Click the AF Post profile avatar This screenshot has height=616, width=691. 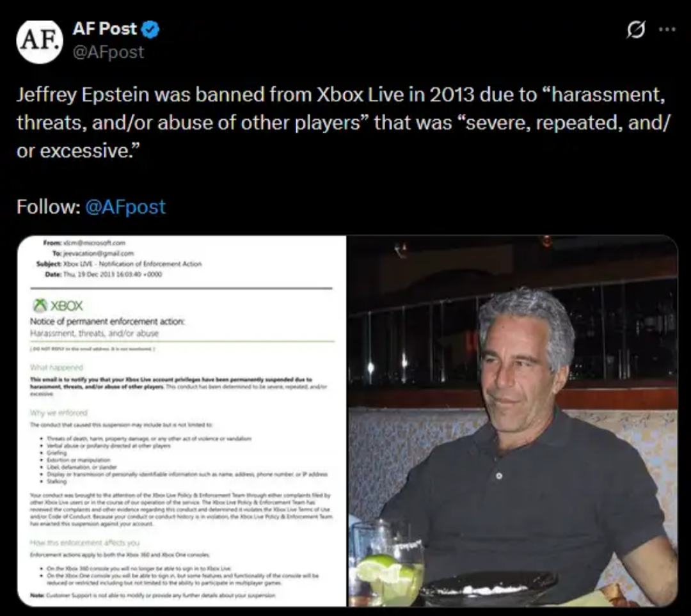pos(40,41)
